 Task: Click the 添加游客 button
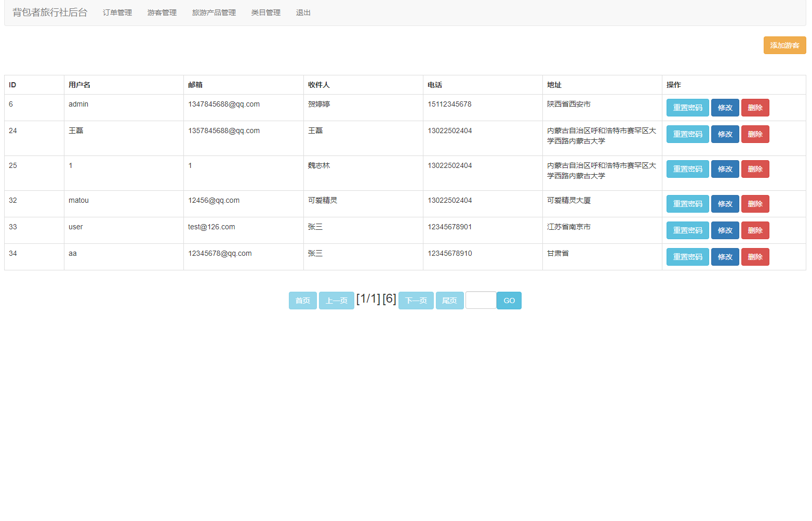784,45
